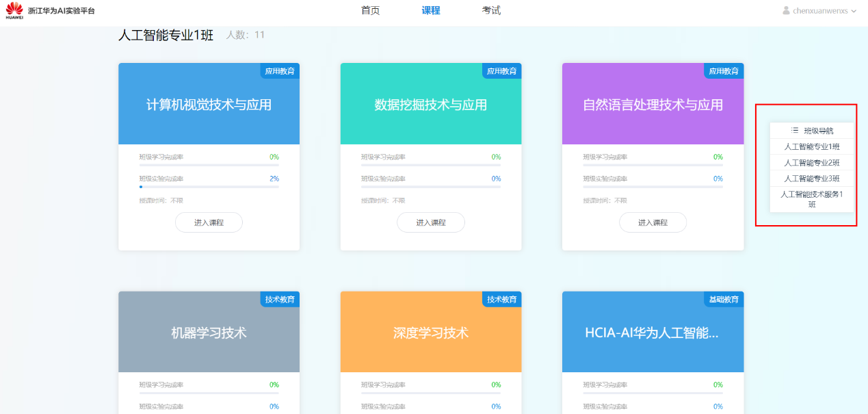The width and height of the screenshot is (868, 414).
Task: Click the 班级导航 header
Action: (x=812, y=131)
